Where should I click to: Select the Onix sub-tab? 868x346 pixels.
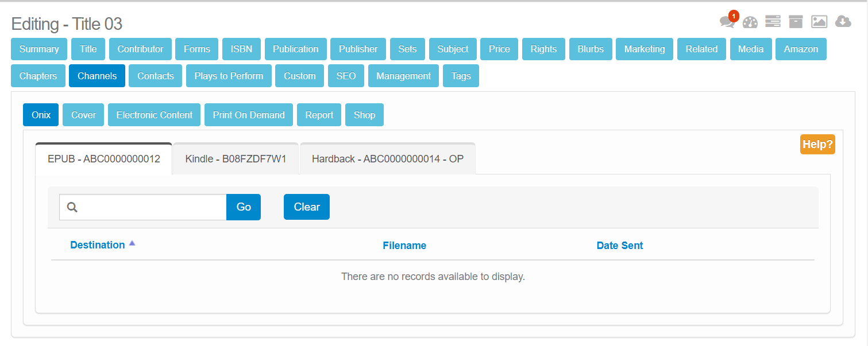click(41, 115)
